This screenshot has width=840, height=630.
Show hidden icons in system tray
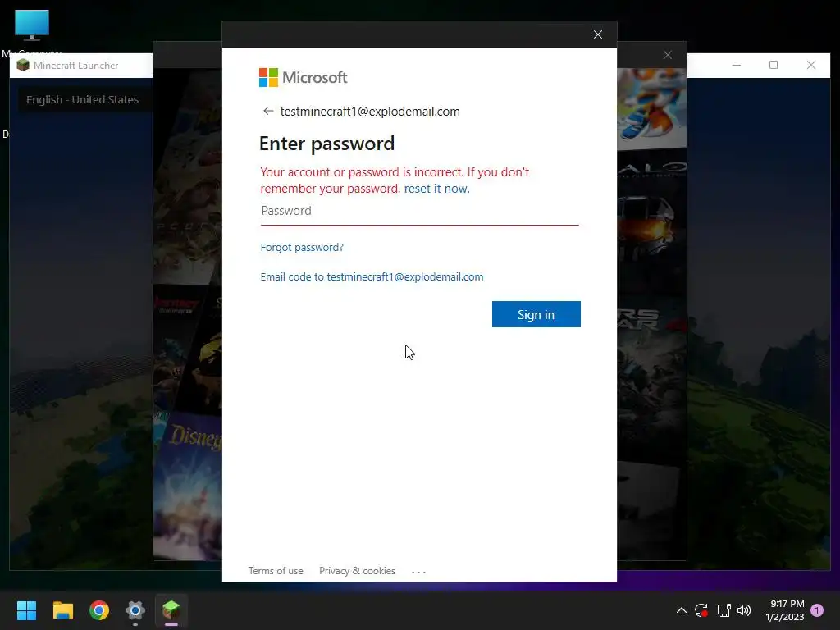click(682, 610)
